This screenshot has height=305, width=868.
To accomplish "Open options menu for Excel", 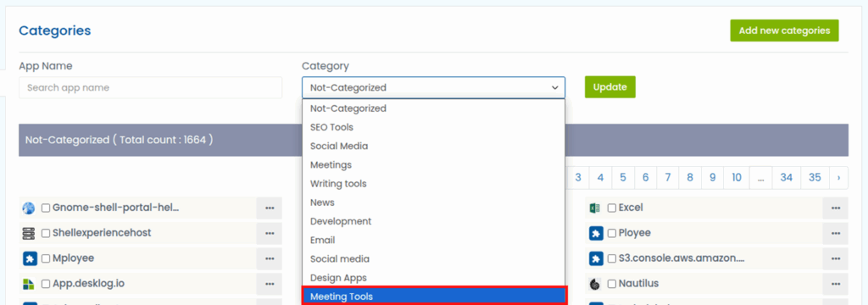I will [835, 208].
